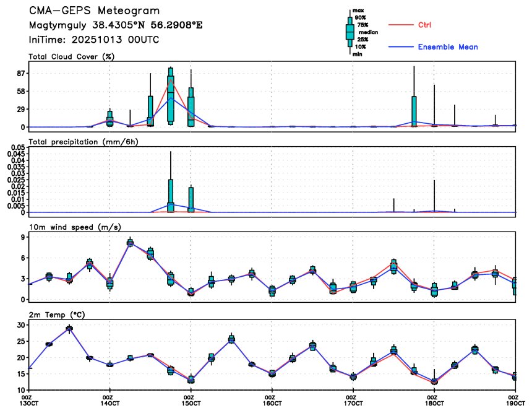Select the Ensemble Mean legend label
The image size is (532, 413).
447,47
